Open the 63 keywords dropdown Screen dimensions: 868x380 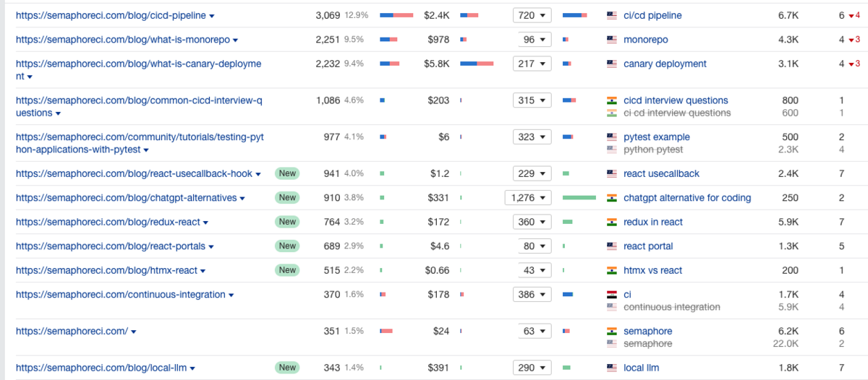[532, 332]
